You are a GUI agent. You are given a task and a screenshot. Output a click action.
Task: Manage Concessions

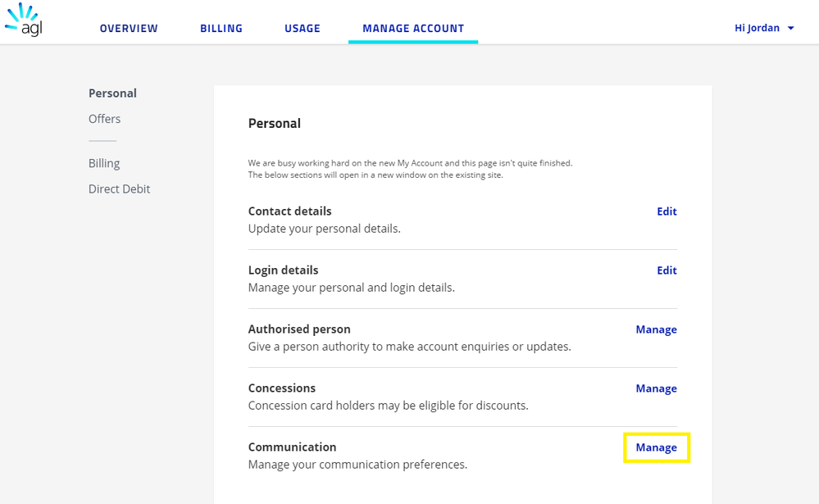(x=656, y=388)
